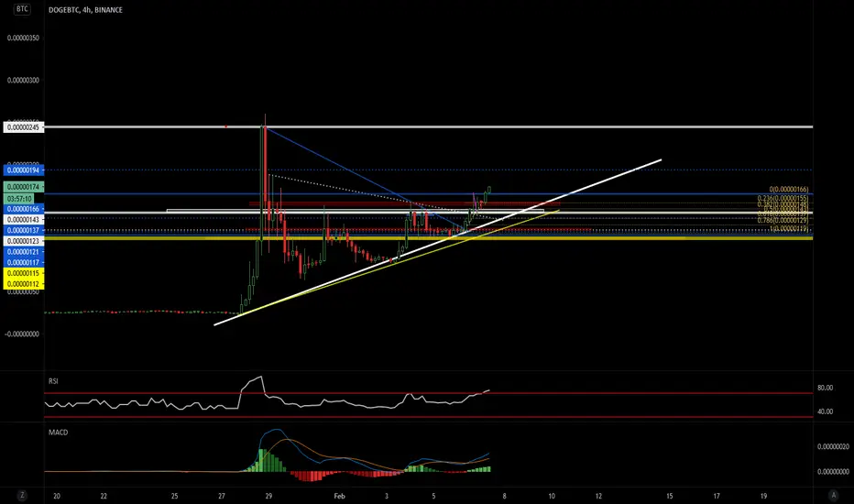The image size is (854, 504).
Task: Select the 0.00000123 white price label
Action: pos(24,241)
